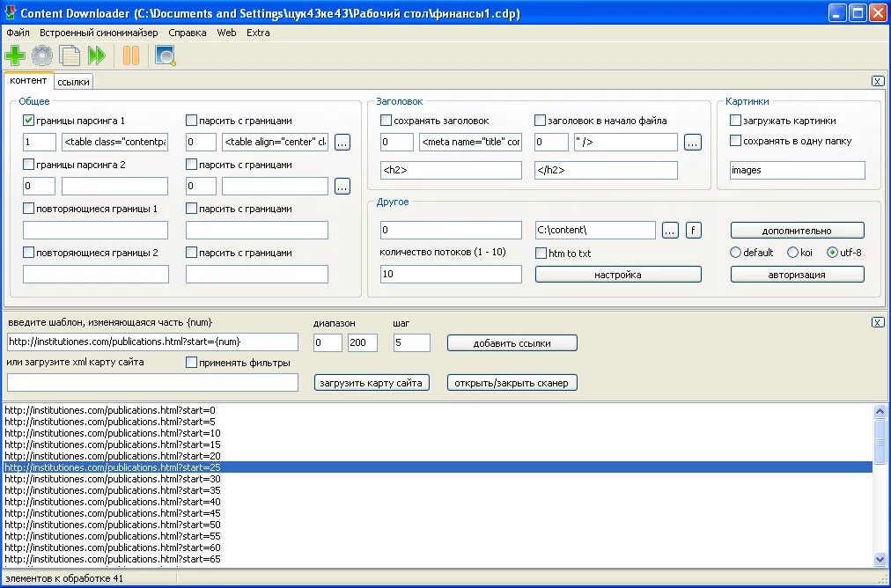The height and width of the screenshot is (588, 891).
Task: Open the settings gear icon
Action: click(x=40, y=55)
